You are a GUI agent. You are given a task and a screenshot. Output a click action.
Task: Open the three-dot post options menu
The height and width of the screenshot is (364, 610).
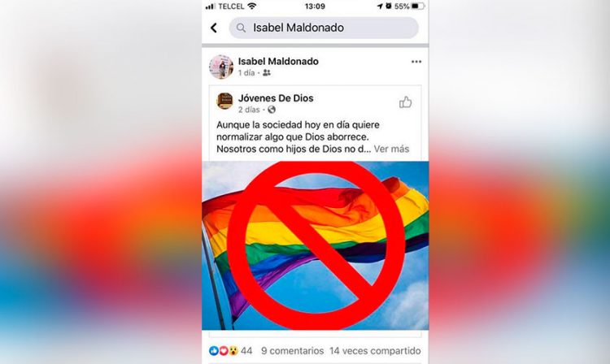[x=416, y=62]
